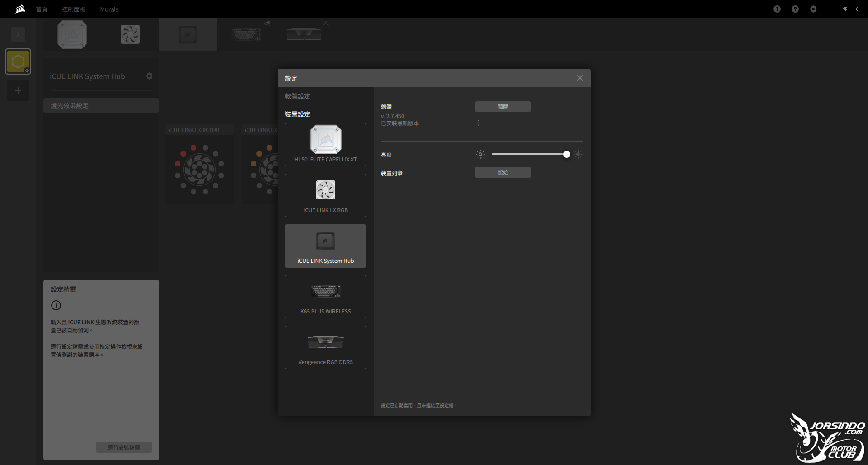The image size is (868, 465).
Task: Select the Vengeance RAM in the top device bar
Action: click(x=304, y=34)
